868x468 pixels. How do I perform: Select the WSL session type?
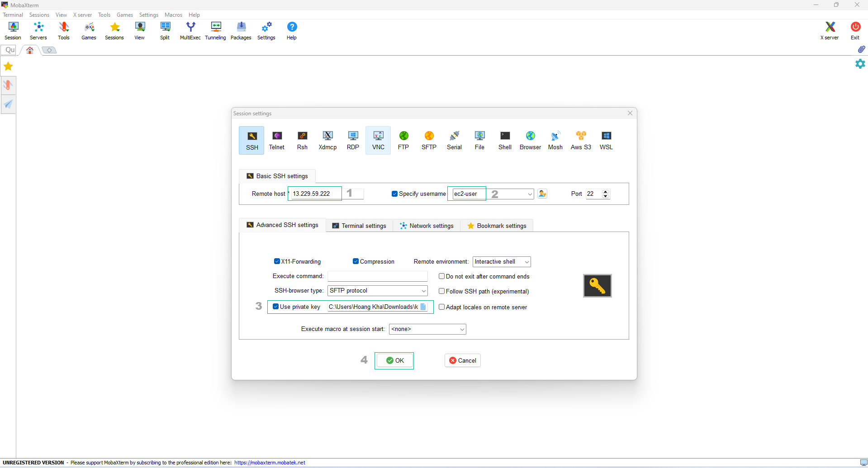coord(606,141)
